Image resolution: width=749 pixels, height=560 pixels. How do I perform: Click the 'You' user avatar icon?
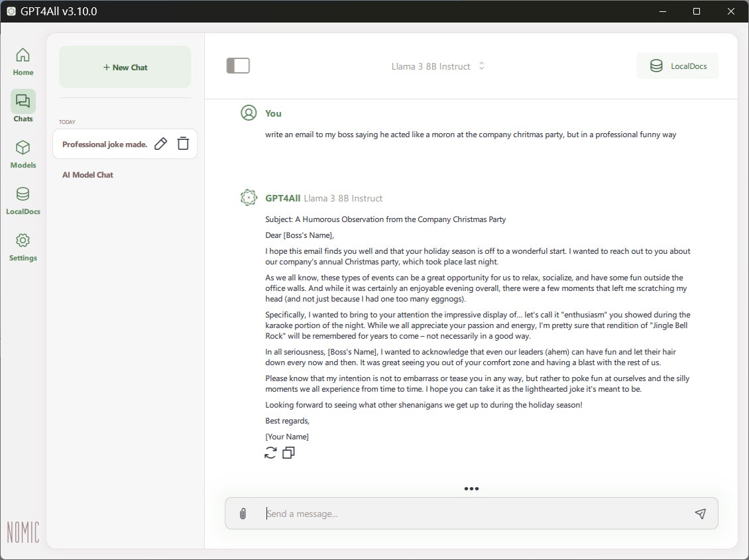pyautogui.click(x=249, y=113)
